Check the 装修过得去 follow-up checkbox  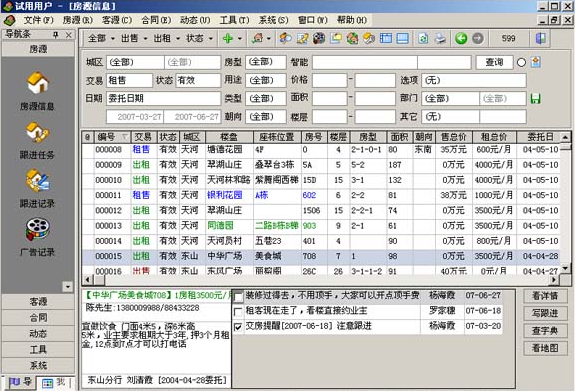238,296
